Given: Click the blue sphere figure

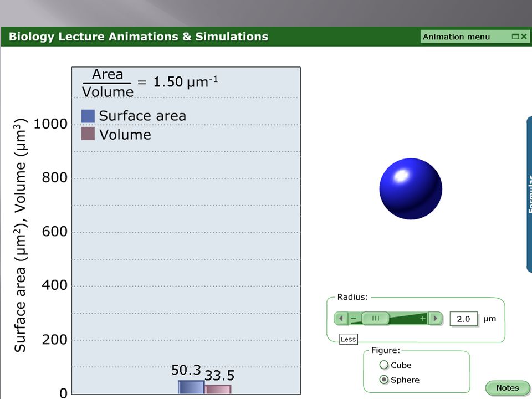Looking at the screenshot, I should click(x=411, y=188).
